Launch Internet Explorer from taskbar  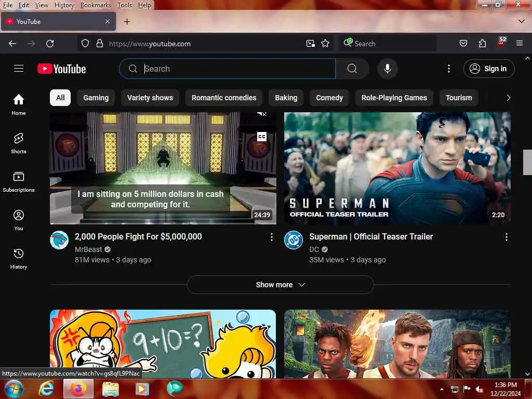[46, 389]
